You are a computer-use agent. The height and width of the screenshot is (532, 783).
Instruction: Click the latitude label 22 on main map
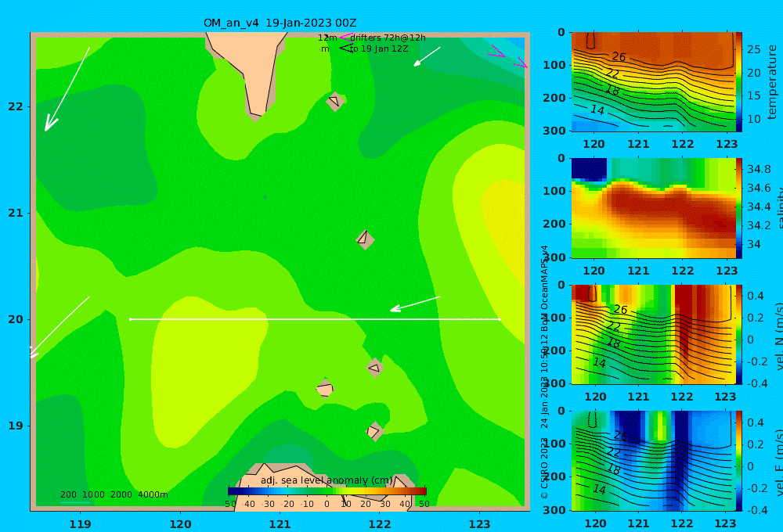[16, 106]
